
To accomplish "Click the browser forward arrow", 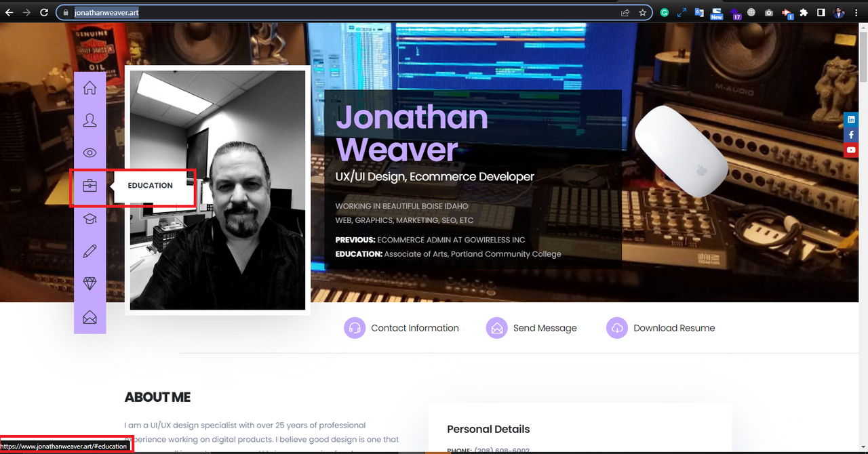I will pyautogui.click(x=26, y=12).
